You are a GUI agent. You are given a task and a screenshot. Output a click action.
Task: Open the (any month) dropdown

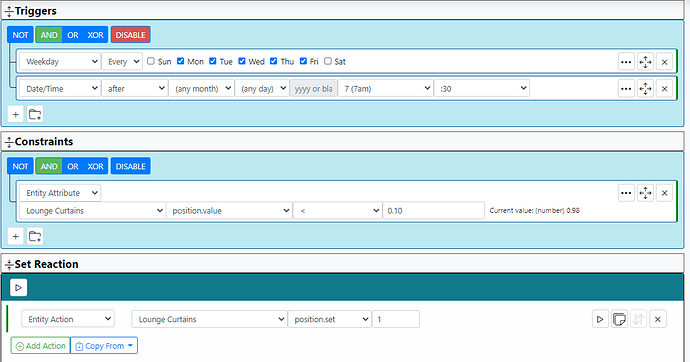[x=202, y=88]
